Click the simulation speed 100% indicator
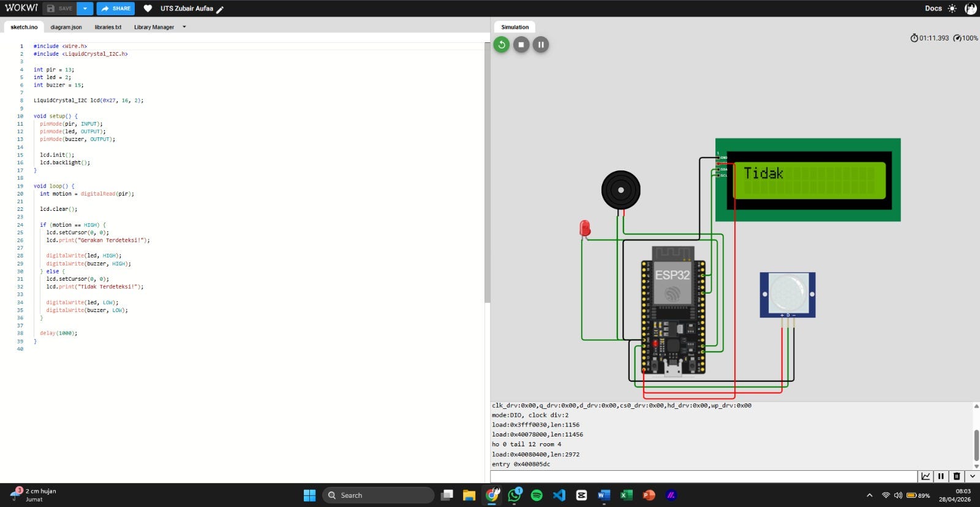The height and width of the screenshot is (507, 980). [x=965, y=38]
